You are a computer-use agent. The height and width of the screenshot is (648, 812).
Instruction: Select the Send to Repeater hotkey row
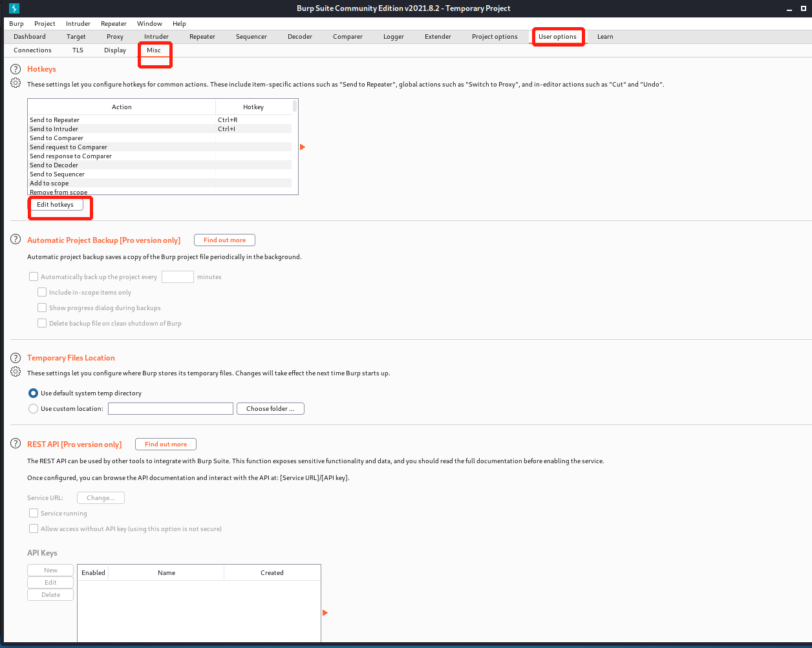(160, 120)
